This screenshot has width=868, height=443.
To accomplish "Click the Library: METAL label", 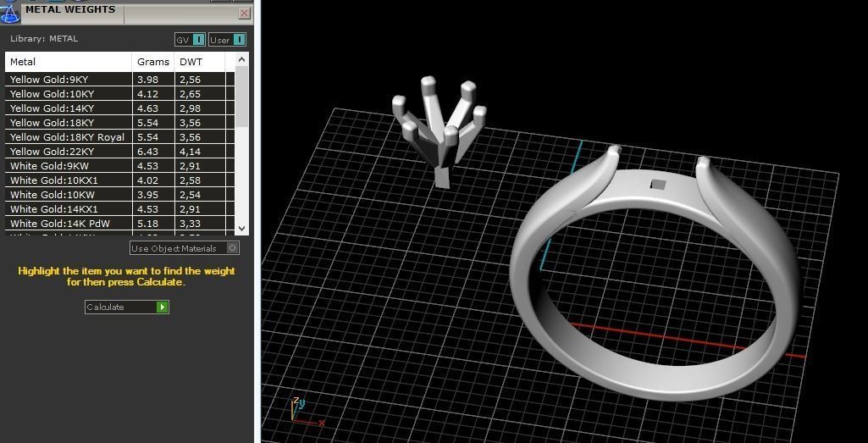I will tap(44, 39).
